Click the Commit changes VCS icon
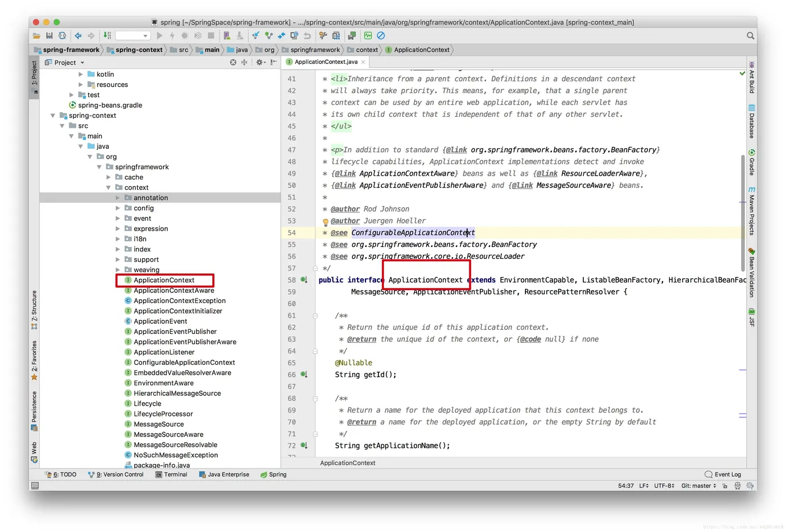This screenshot has width=786, height=532. [269, 35]
